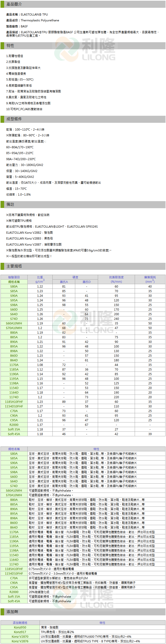The height and width of the screenshot is (644, 166).
Task: Click the 添加劑規格 column header
Action: click(x=20, y=622)
